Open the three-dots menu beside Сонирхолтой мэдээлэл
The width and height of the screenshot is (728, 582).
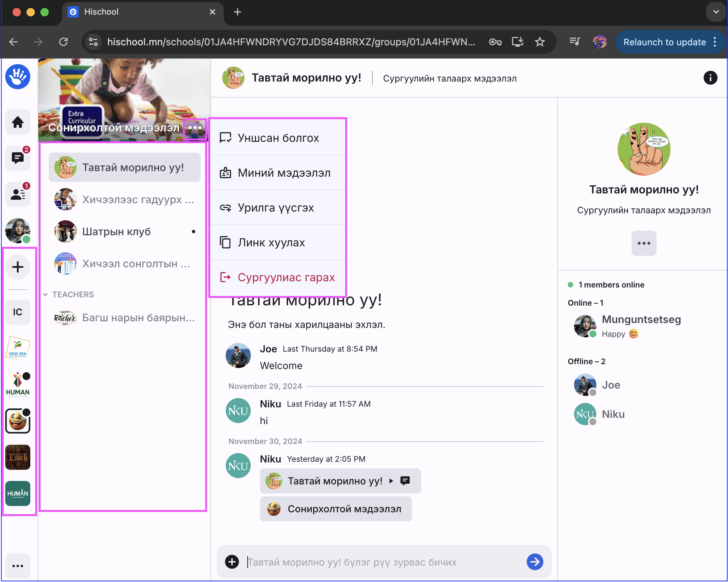pyautogui.click(x=195, y=128)
